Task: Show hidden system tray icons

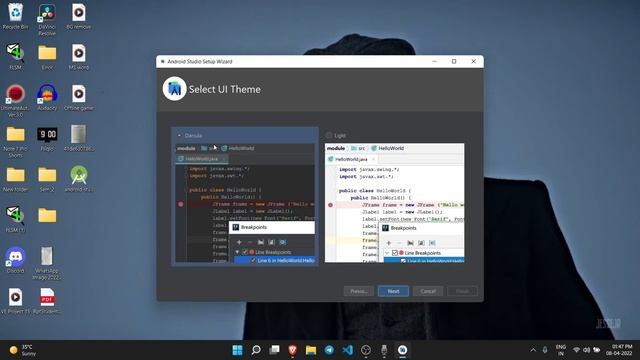Action: coord(533,350)
